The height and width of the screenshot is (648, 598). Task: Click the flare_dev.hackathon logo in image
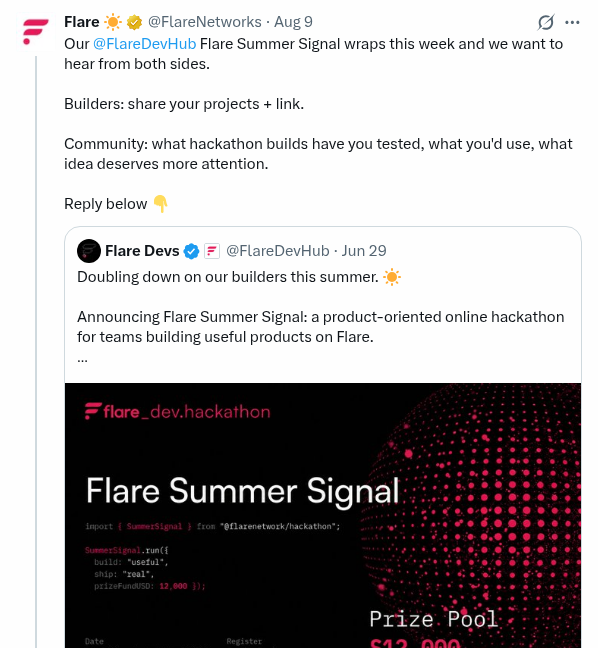point(178,412)
